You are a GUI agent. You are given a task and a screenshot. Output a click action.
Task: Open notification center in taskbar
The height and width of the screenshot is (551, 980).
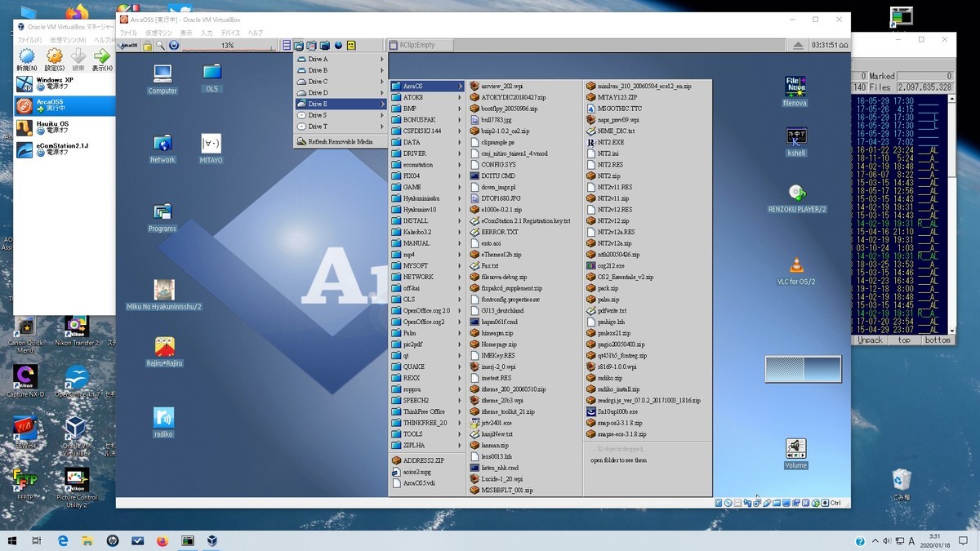tap(963, 540)
